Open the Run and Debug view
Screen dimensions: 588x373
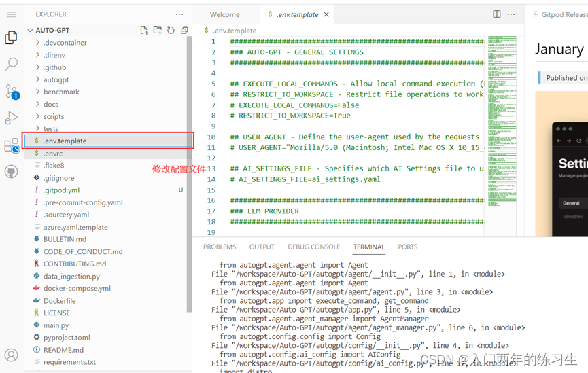(12, 118)
